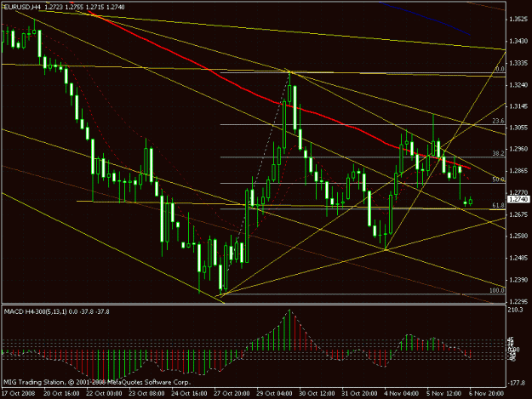Select the 30 Oct 12:00 time label
Viewport: 532px width, 399px height.
(x=317, y=394)
